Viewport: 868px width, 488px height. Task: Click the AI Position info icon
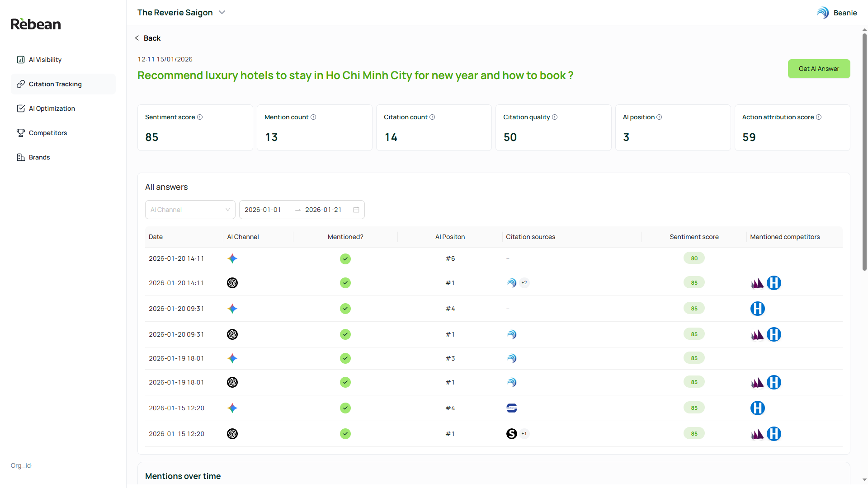click(659, 117)
